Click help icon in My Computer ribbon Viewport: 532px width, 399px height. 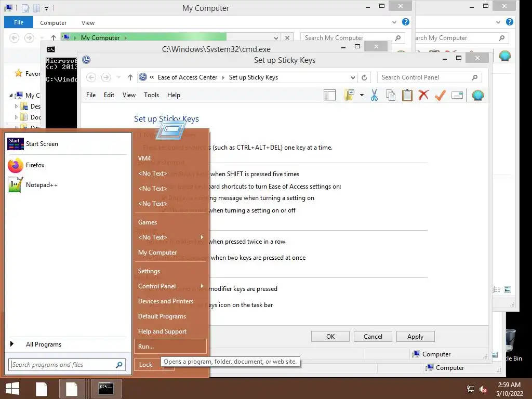(405, 22)
